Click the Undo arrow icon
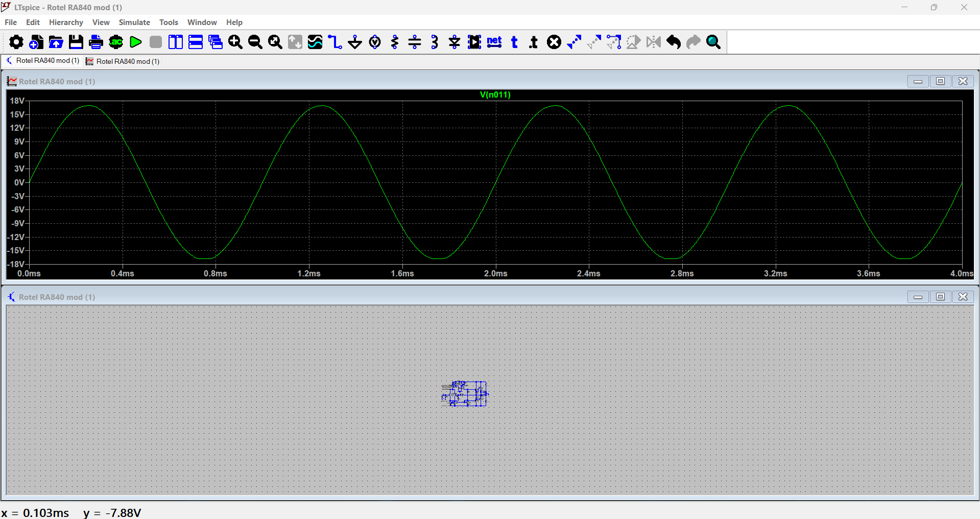 (674, 42)
